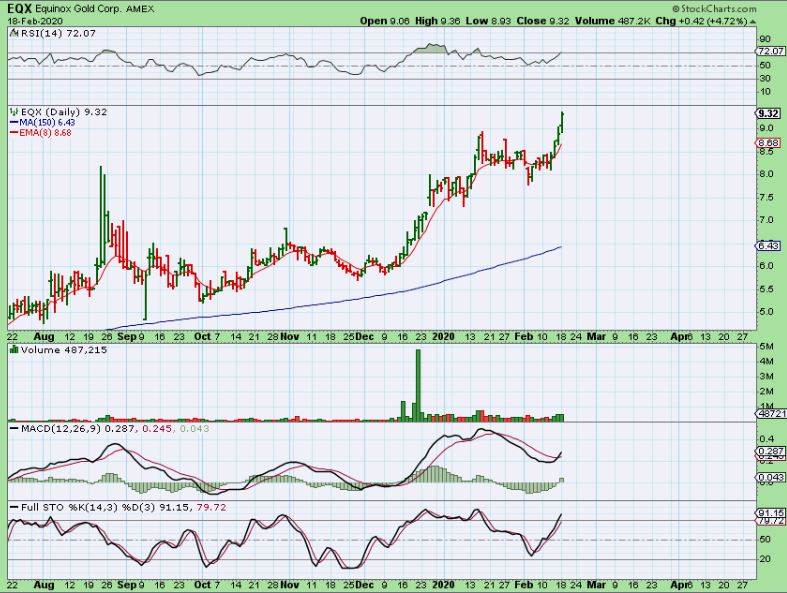
Task: Click the EQX (Daily) candlestick legend icon
Action: (13, 113)
